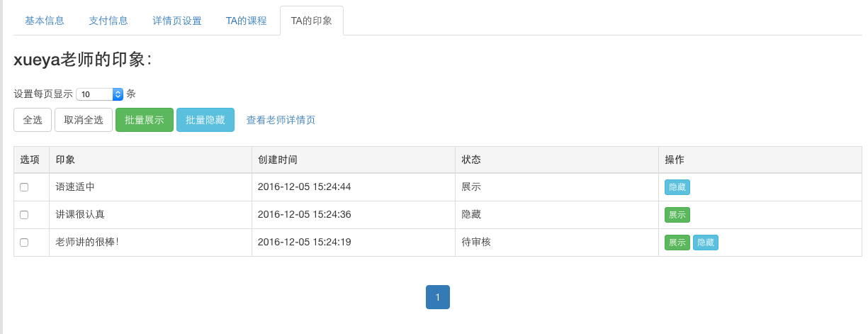This screenshot has height=334, width=868.
Task: Click the 创建时间 column header
Action: 278,160
